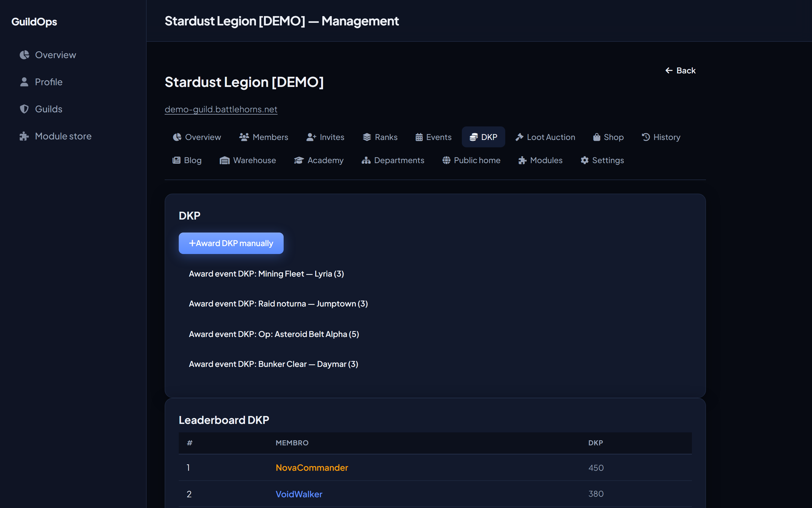This screenshot has height=508, width=812.
Task: Open the History tab
Action: point(661,137)
